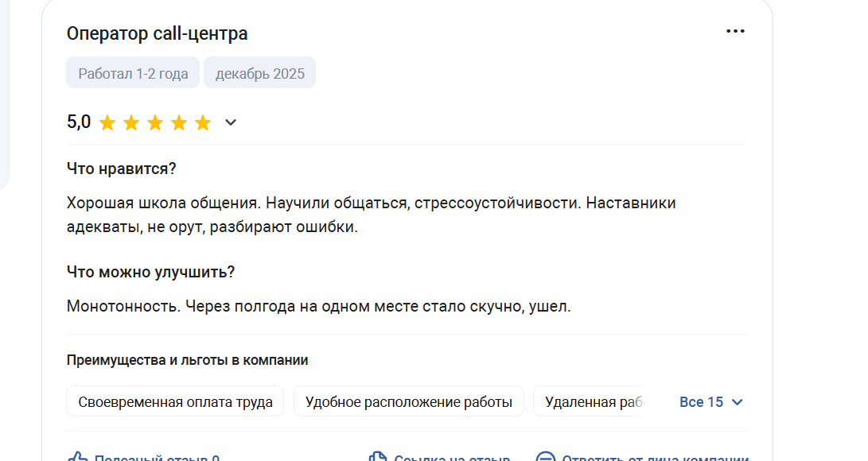Click the fifth yellow rating star
This screenshot has width=868, height=461.
pos(203,122)
